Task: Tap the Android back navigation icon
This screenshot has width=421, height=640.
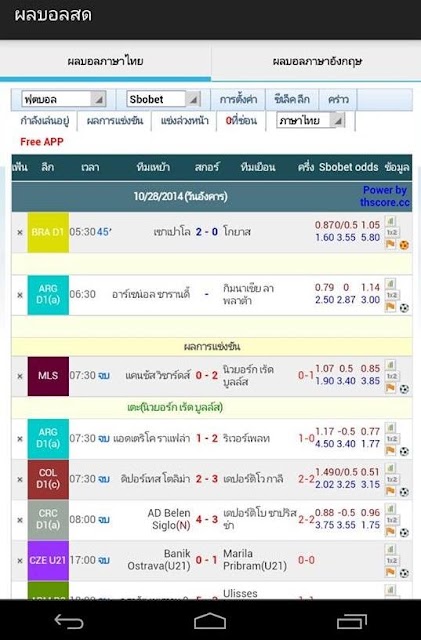Action: click(x=69, y=621)
